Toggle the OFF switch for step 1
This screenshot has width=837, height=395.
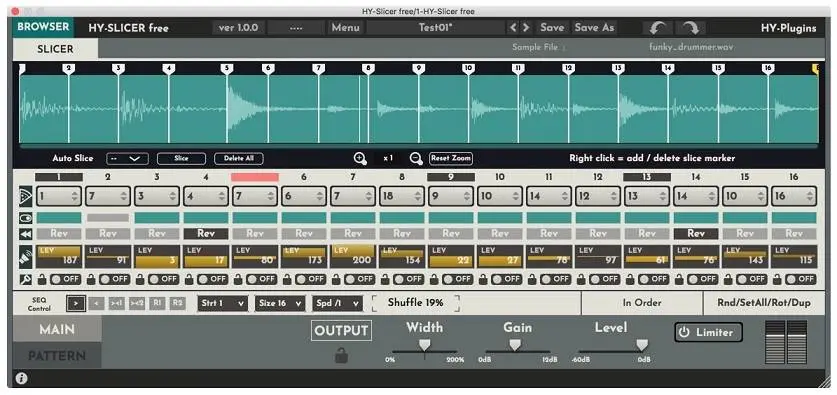coord(65,279)
